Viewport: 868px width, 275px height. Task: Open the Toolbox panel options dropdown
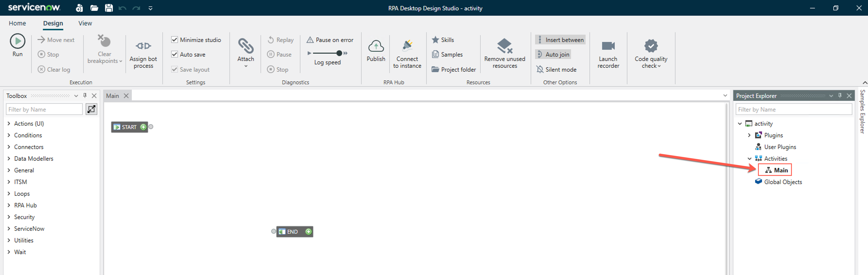tap(76, 96)
